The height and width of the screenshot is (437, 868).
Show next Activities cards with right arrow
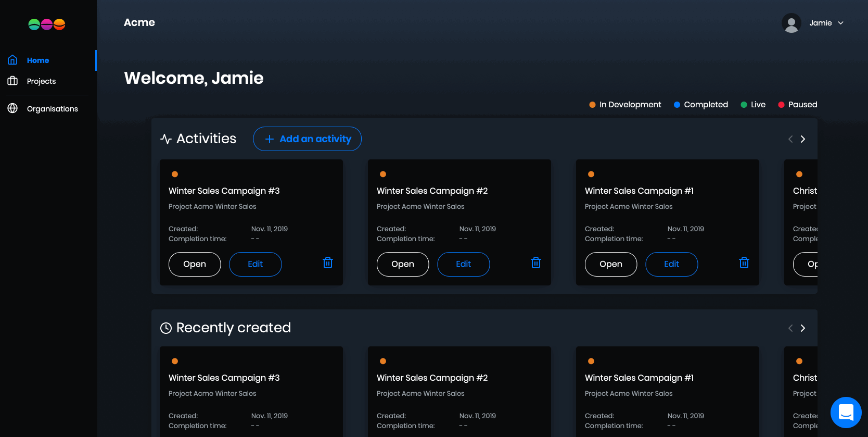pos(803,139)
